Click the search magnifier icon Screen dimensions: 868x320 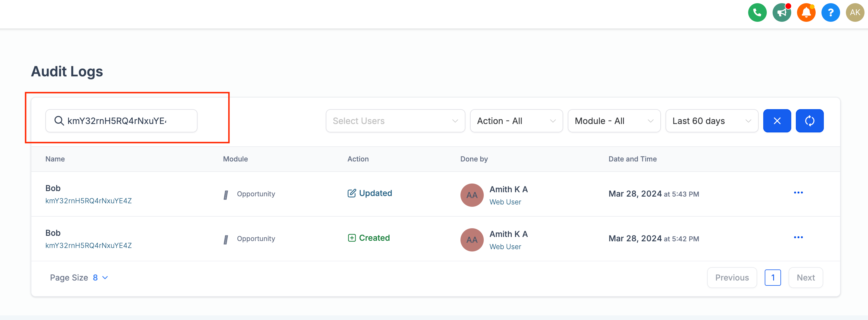tap(59, 121)
